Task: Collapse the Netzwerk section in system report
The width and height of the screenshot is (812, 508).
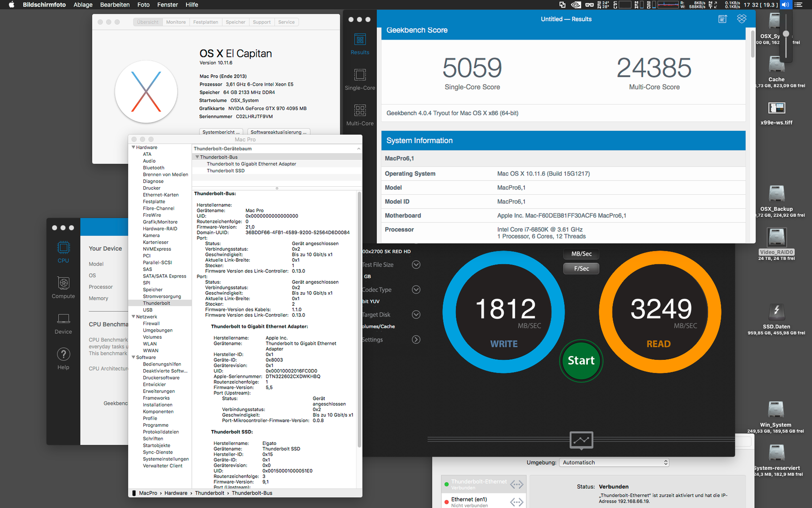Action: (133, 317)
